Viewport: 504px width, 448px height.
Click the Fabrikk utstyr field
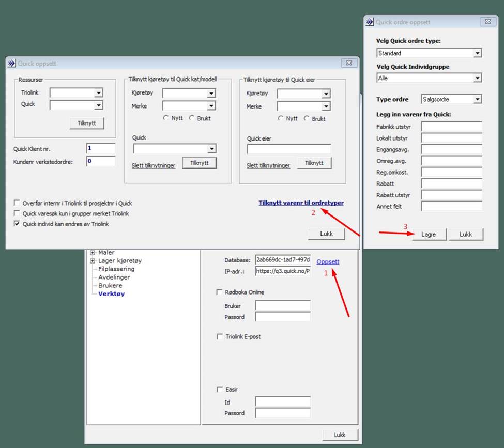(x=451, y=127)
